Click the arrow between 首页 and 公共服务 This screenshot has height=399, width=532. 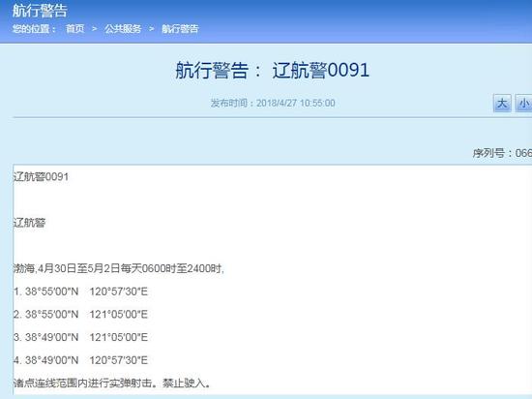point(95,29)
